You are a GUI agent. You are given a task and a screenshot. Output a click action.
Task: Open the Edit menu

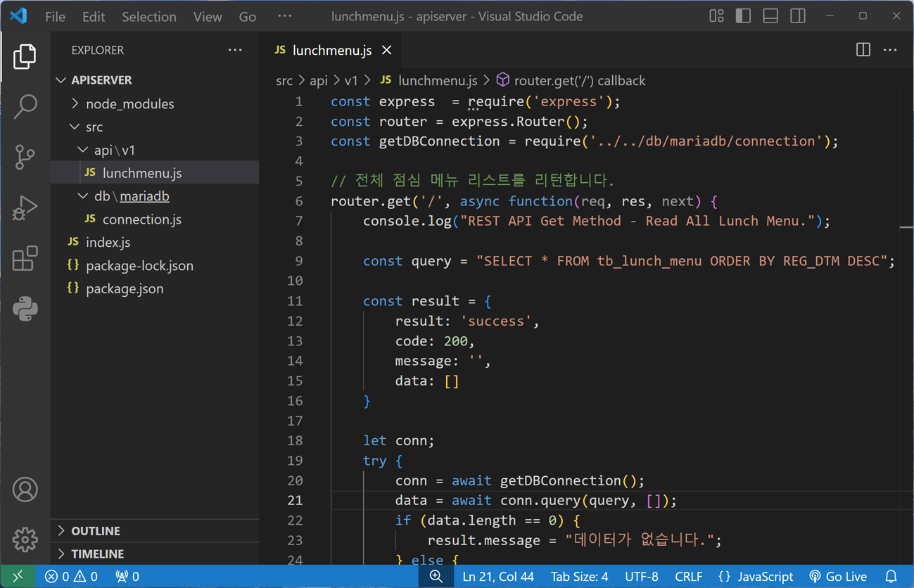[x=93, y=16]
